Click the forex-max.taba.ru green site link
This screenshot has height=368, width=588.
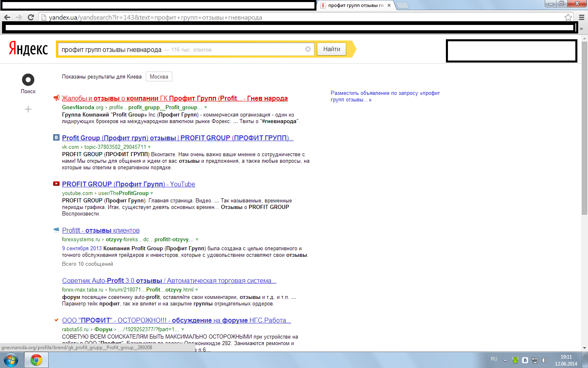click(82, 290)
